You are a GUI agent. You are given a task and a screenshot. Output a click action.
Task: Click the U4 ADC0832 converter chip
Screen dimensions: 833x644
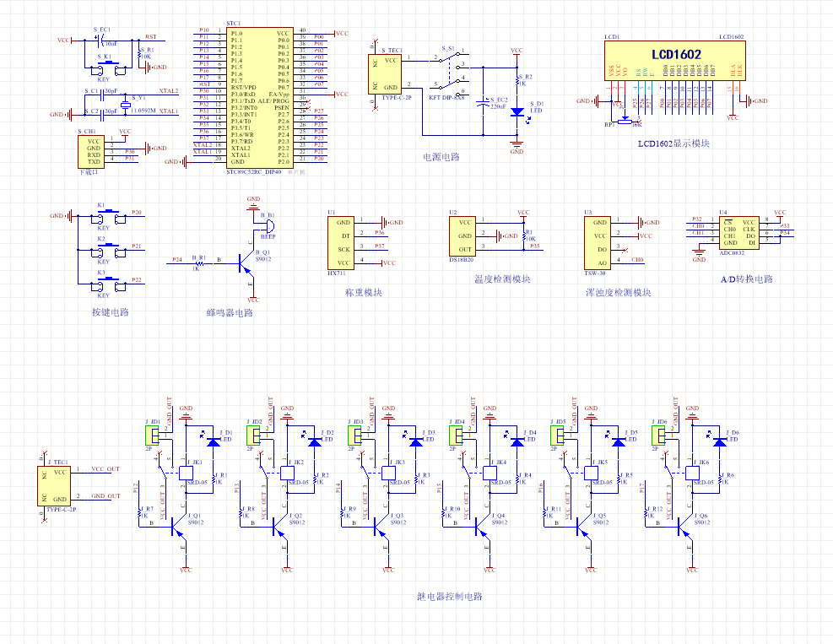(738, 231)
